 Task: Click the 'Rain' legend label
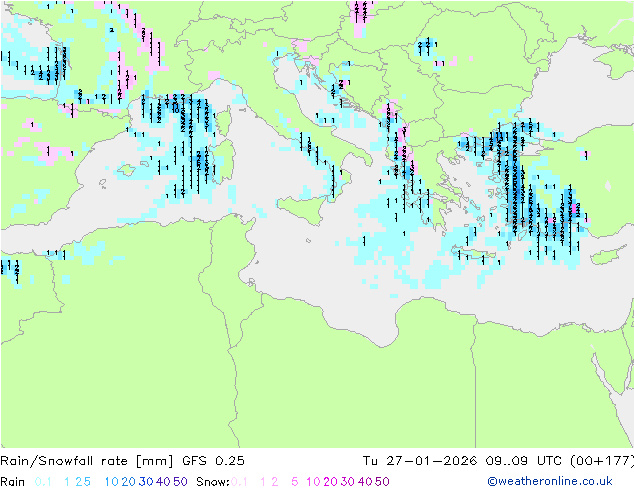13,482
